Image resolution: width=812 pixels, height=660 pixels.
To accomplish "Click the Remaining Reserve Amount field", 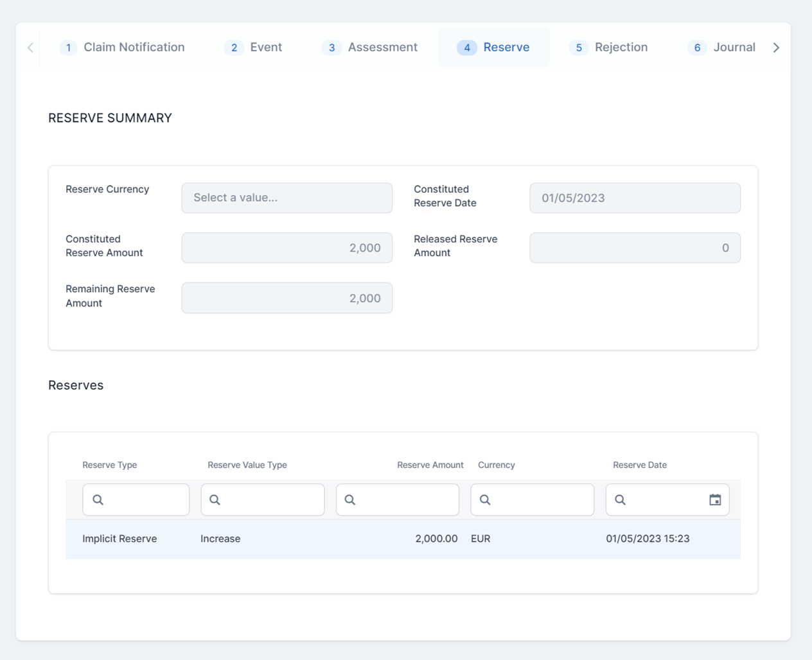I will pos(287,298).
